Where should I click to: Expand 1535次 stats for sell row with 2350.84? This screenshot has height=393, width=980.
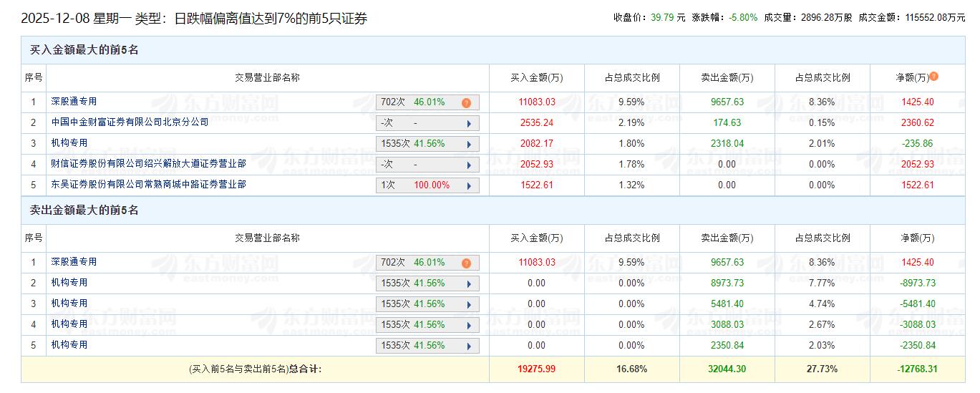click(x=427, y=346)
